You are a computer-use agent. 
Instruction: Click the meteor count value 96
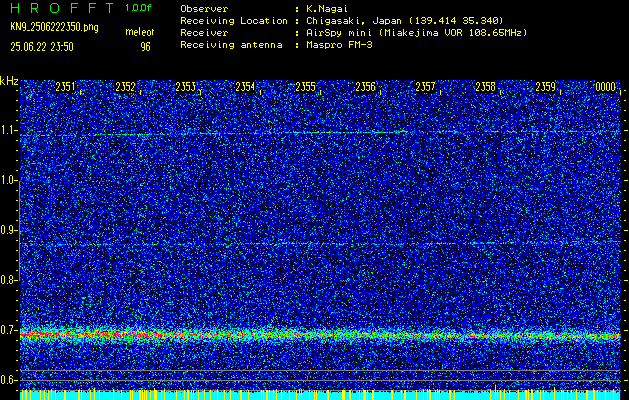coord(145,47)
